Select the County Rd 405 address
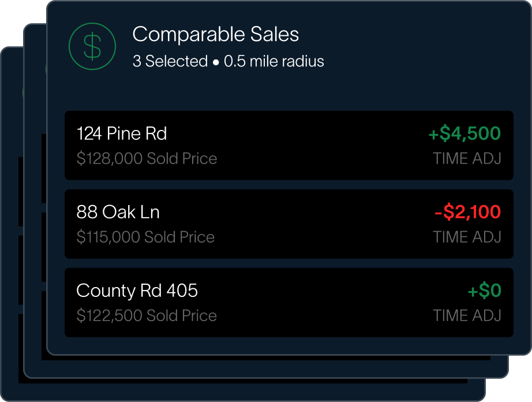 tap(137, 291)
